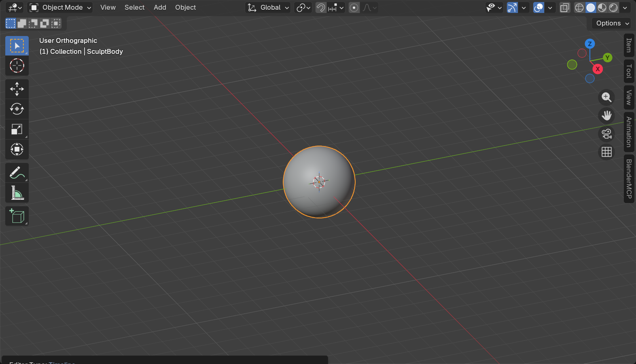Pick the Rotate tool

(x=17, y=109)
